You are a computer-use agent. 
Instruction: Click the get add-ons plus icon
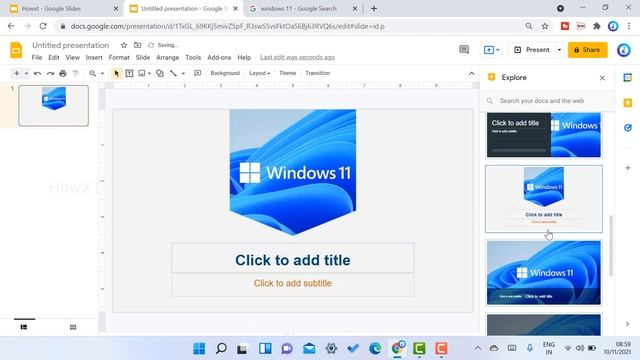coord(628,168)
